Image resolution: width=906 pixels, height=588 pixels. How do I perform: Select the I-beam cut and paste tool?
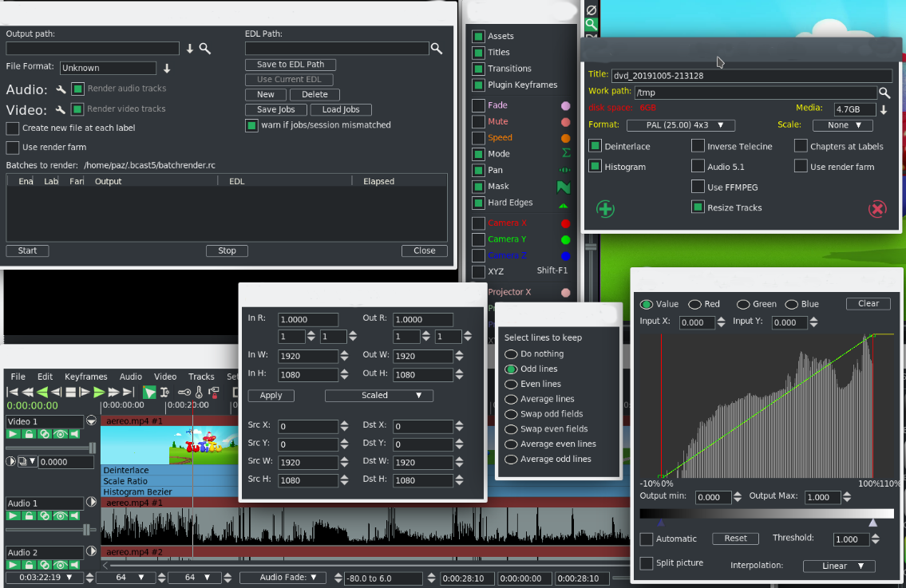164,392
